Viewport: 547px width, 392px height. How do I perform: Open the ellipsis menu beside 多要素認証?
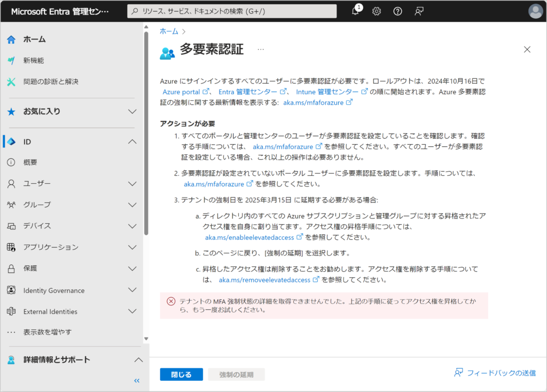coord(261,50)
